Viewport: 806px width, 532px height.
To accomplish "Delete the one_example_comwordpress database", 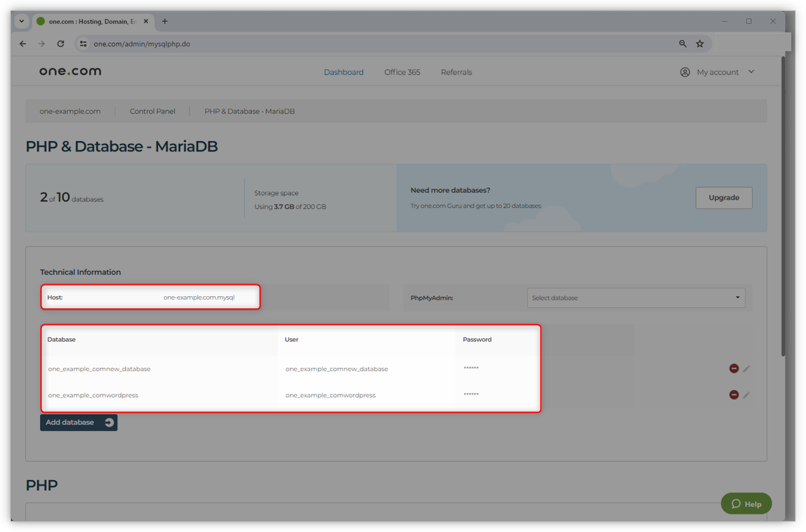I will coord(734,395).
